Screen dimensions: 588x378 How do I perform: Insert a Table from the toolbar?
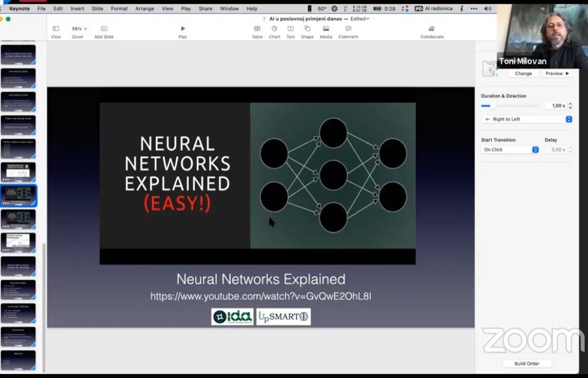[257, 29]
